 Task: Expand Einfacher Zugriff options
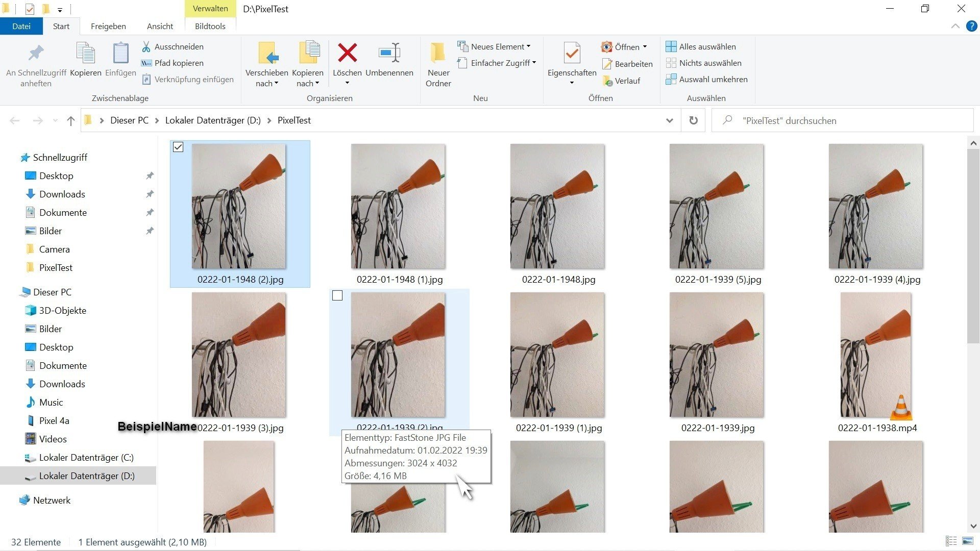pos(497,63)
